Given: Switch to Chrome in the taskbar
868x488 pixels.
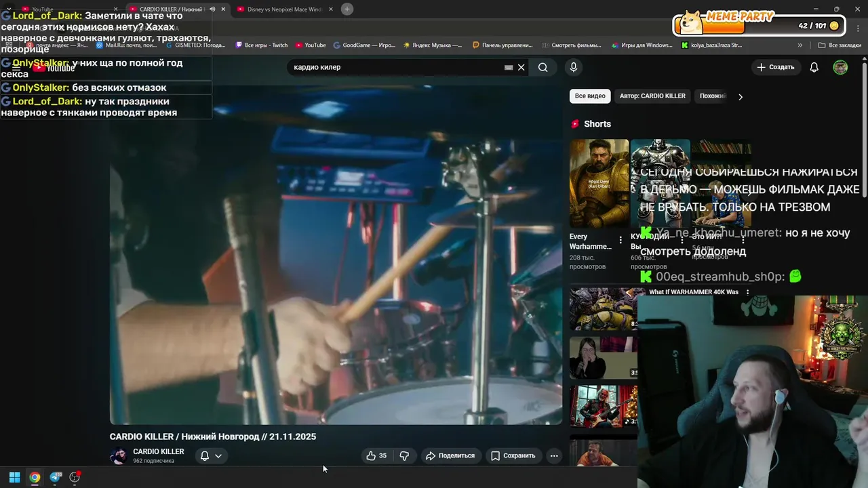Looking at the screenshot, I should (x=35, y=477).
